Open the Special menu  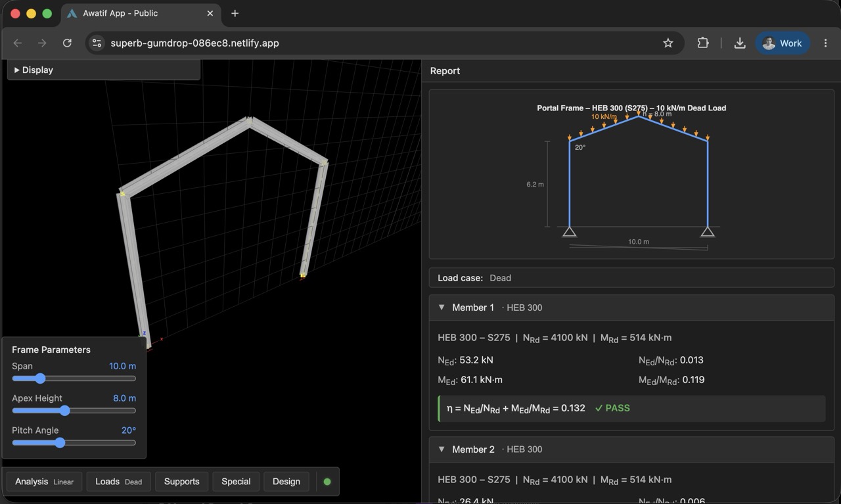tap(236, 482)
